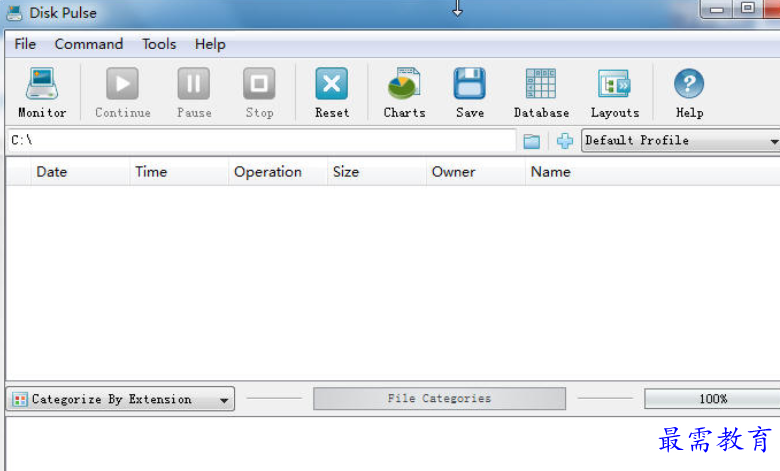Add directory with blue plus icon
Screen dimensions: 780x471
click(565, 141)
